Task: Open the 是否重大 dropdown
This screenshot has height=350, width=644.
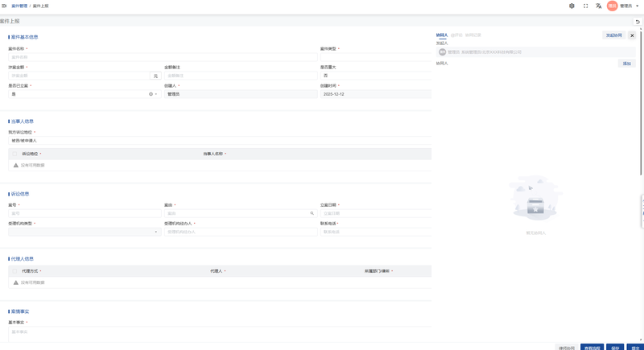Action: [376, 76]
